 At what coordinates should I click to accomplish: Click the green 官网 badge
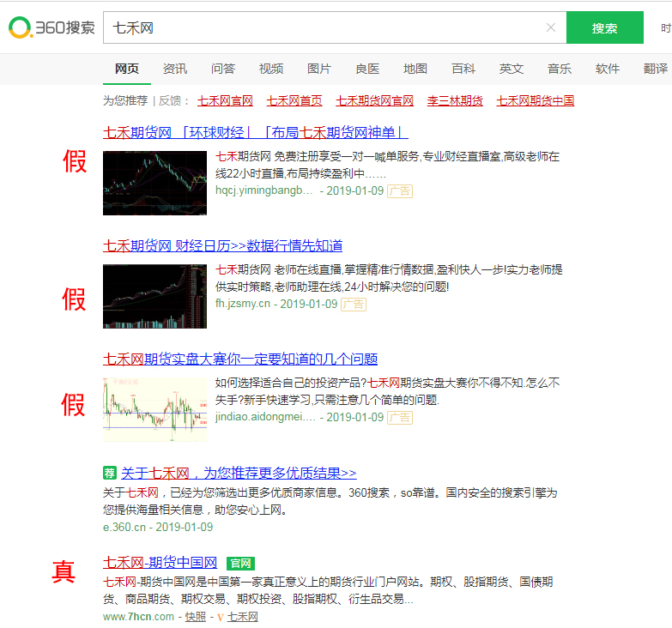(240, 564)
